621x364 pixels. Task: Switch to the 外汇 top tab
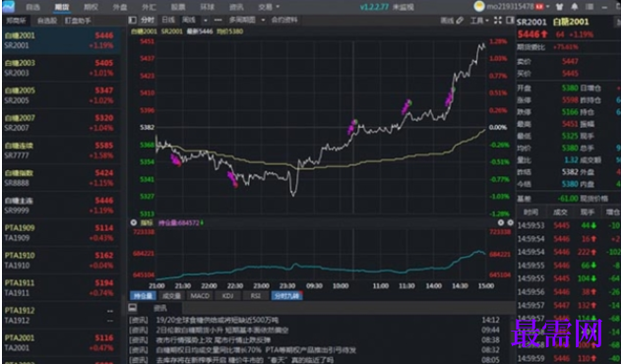tap(149, 7)
